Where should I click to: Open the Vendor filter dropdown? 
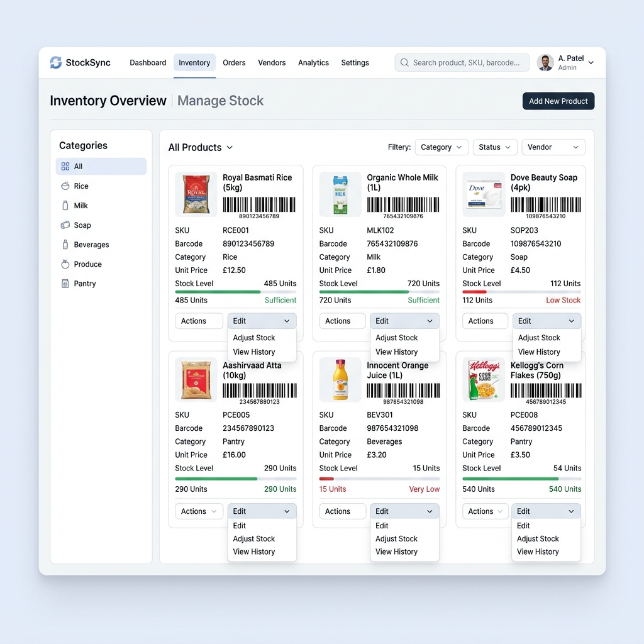tap(553, 147)
